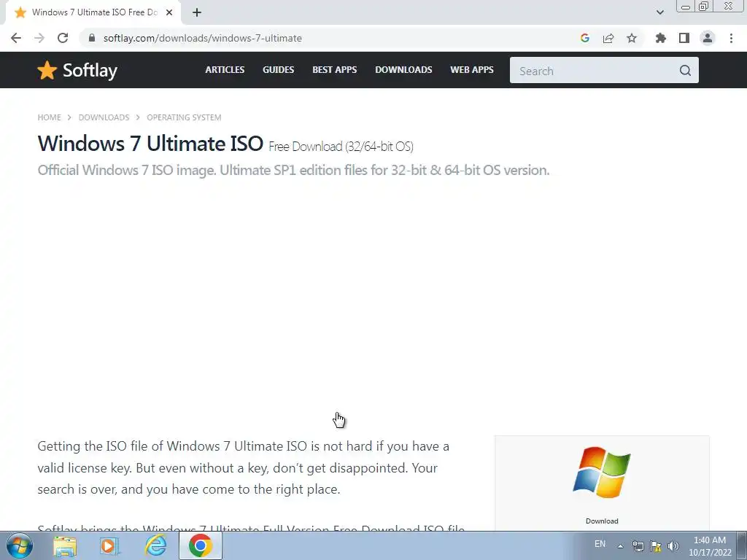Open Windows Explorer from taskbar
The height and width of the screenshot is (560, 747).
click(65, 545)
